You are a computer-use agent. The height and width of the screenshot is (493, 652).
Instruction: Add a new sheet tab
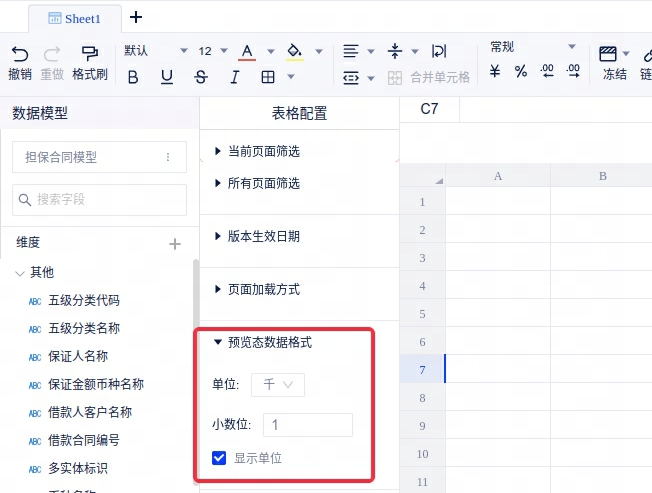click(x=136, y=17)
